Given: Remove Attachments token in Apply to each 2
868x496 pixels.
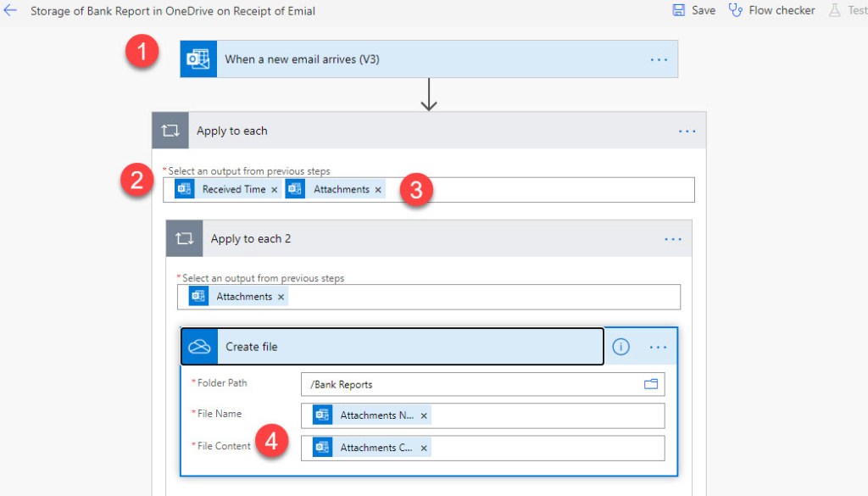Looking at the screenshot, I should tap(281, 297).
